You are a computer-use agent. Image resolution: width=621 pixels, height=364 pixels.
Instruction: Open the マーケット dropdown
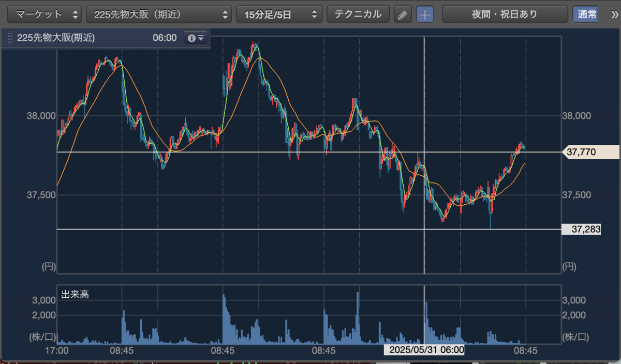46,14
